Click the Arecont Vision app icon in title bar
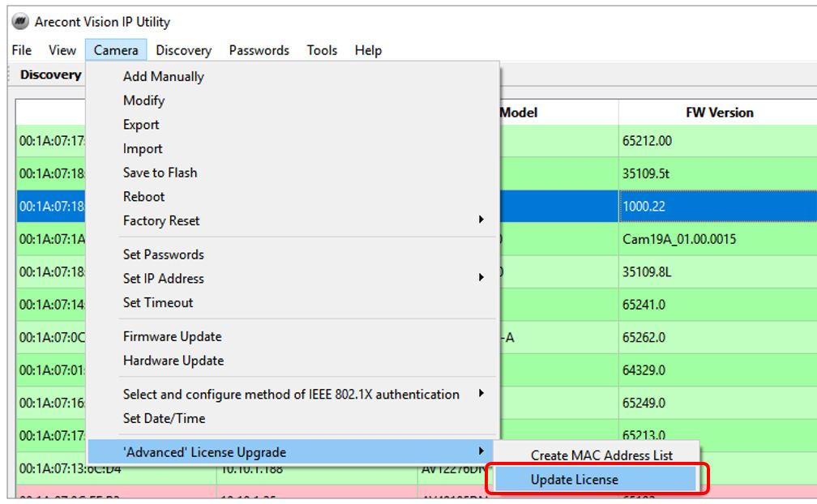This screenshot has height=504, width=817. (20, 22)
